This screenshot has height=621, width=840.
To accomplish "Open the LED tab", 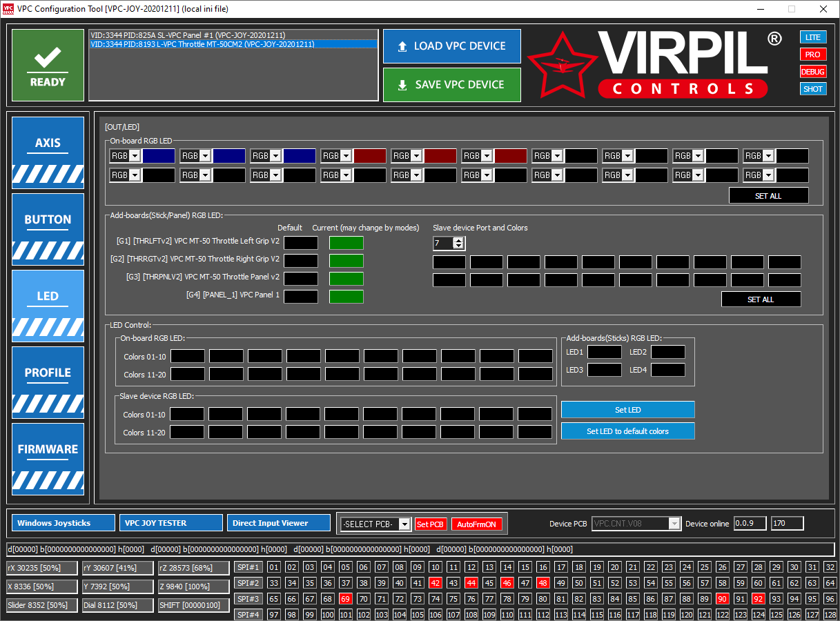I will tap(48, 306).
